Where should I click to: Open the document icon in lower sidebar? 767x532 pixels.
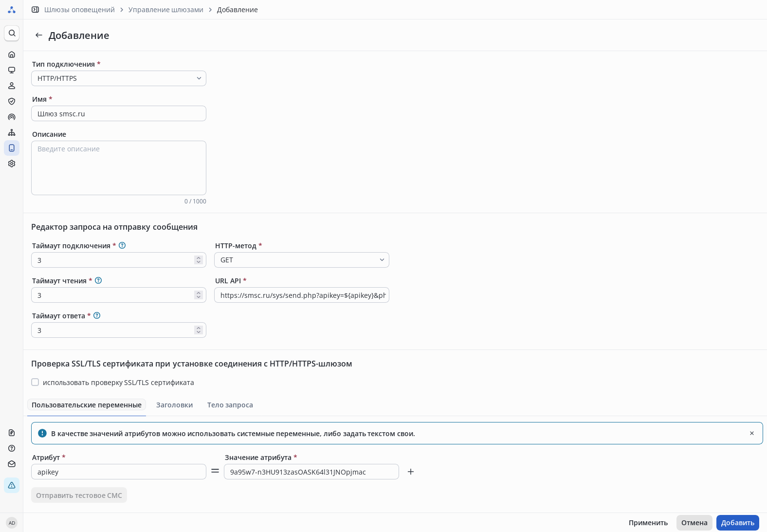tap(12, 433)
